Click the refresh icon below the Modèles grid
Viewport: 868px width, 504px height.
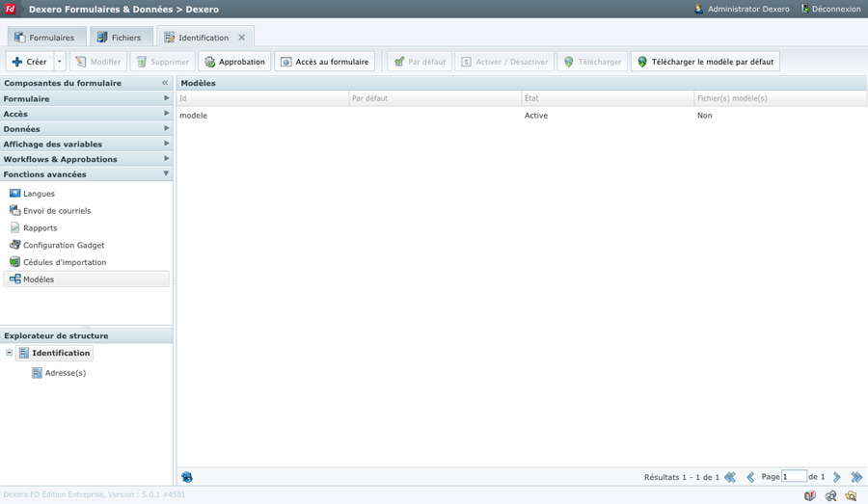[x=187, y=477]
